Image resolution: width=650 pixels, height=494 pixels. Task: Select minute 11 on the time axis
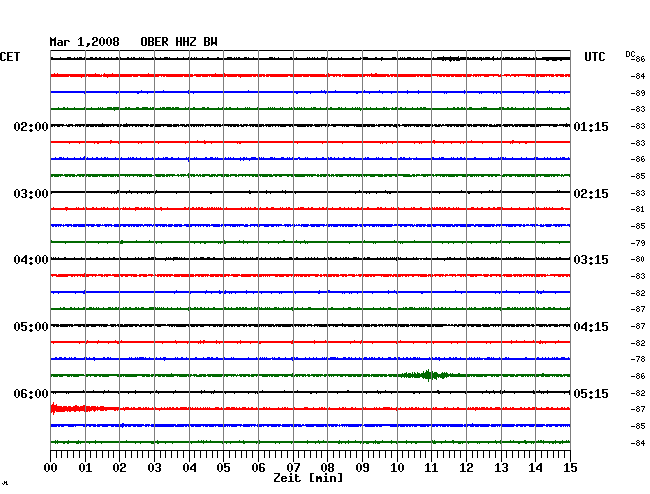tap(431, 467)
